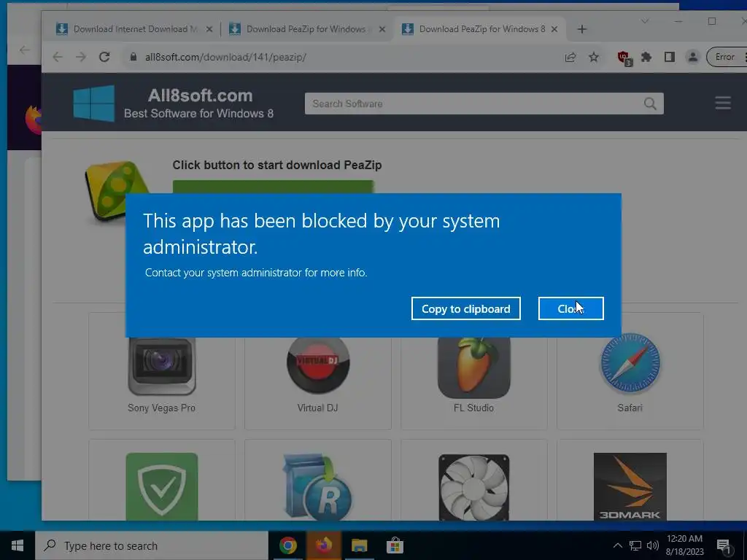Select the active Download PeaZip tab
This screenshot has height=560, width=747.
479,29
